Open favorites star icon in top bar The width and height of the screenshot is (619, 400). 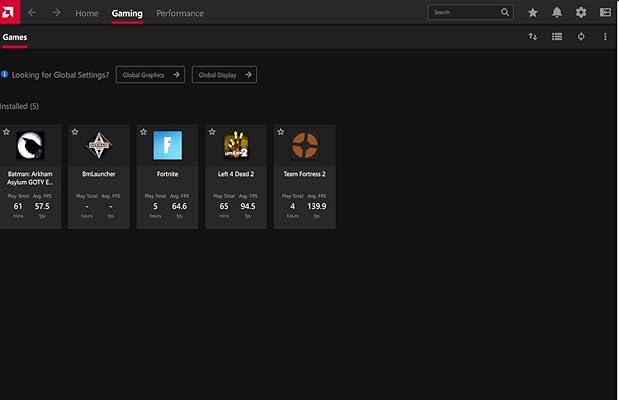tap(533, 13)
